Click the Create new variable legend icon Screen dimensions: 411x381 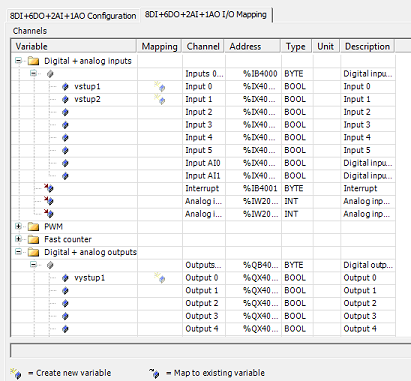coord(16,373)
